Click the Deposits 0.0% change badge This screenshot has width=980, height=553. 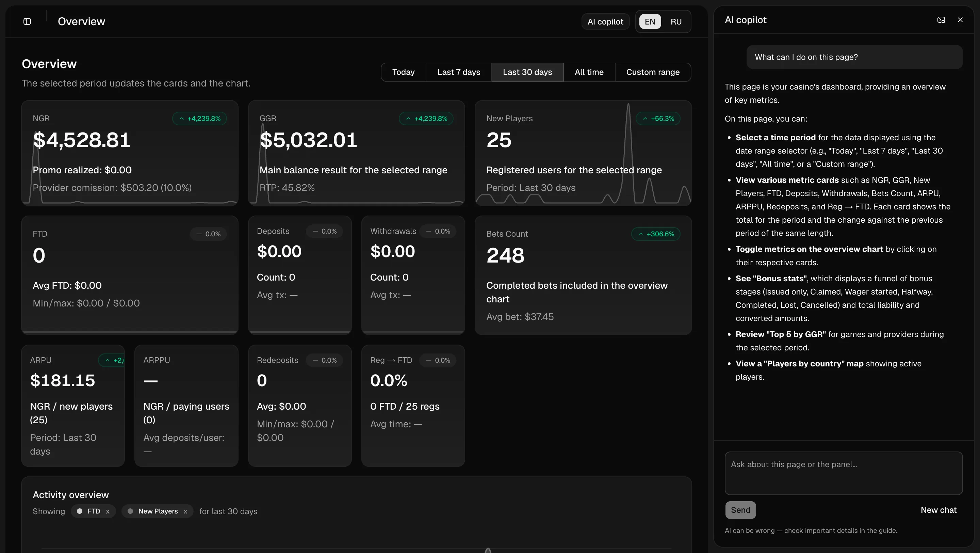tap(325, 231)
